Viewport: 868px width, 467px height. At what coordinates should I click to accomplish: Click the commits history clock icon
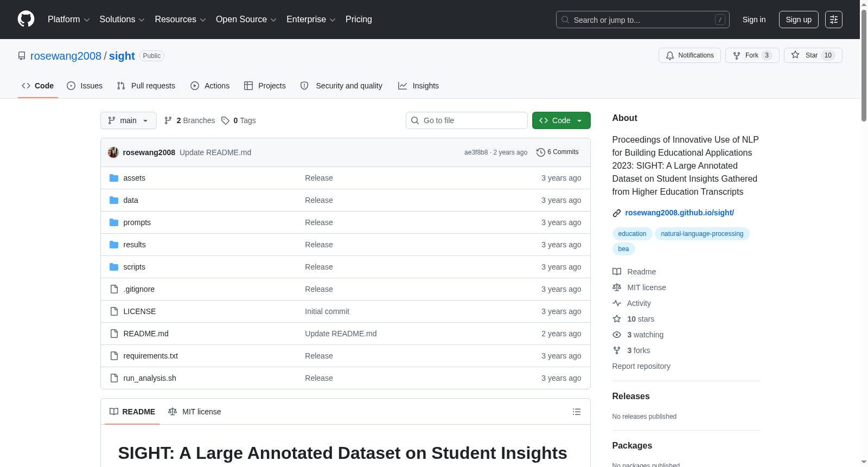point(540,152)
